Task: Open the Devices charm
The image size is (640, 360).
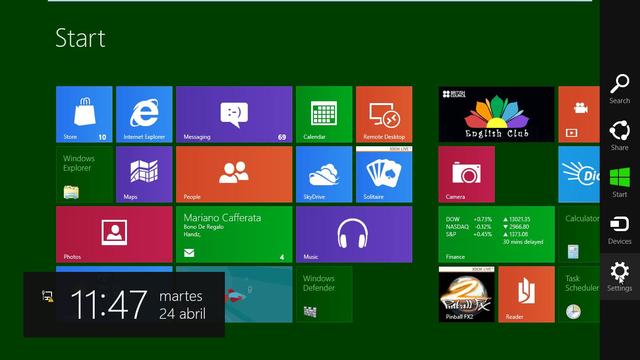Action: pos(620,229)
